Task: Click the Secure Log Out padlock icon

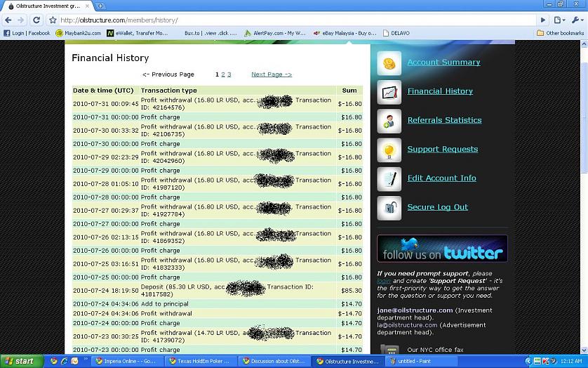Action: pyautogui.click(x=389, y=207)
